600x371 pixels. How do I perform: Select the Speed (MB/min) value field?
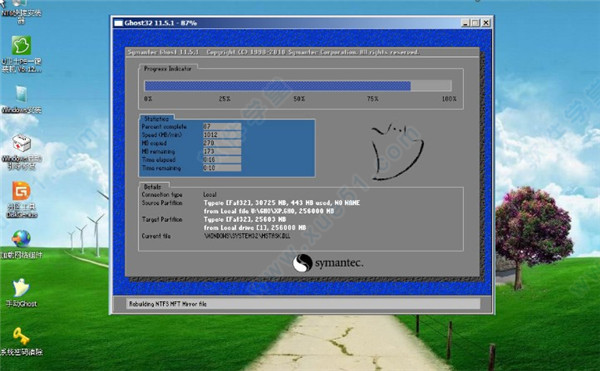[222, 135]
